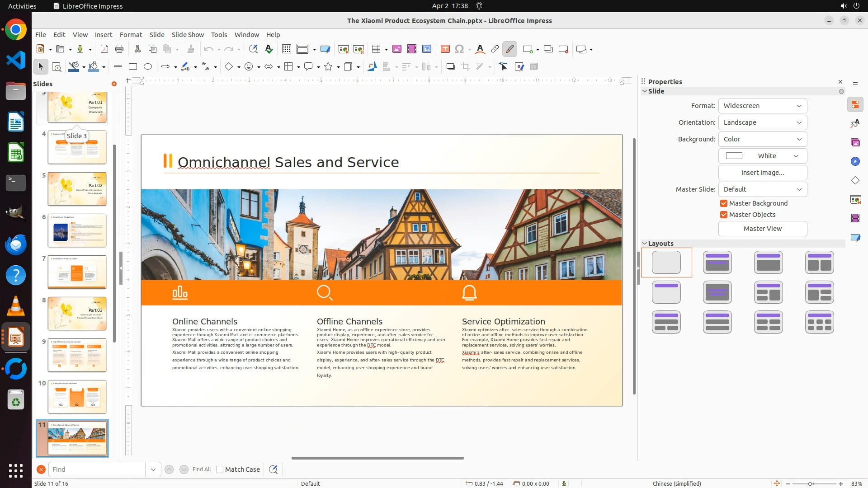This screenshot has height=488, width=868.
Task: Enable the Match Case checkbox
Action: (x=220, y=469)
